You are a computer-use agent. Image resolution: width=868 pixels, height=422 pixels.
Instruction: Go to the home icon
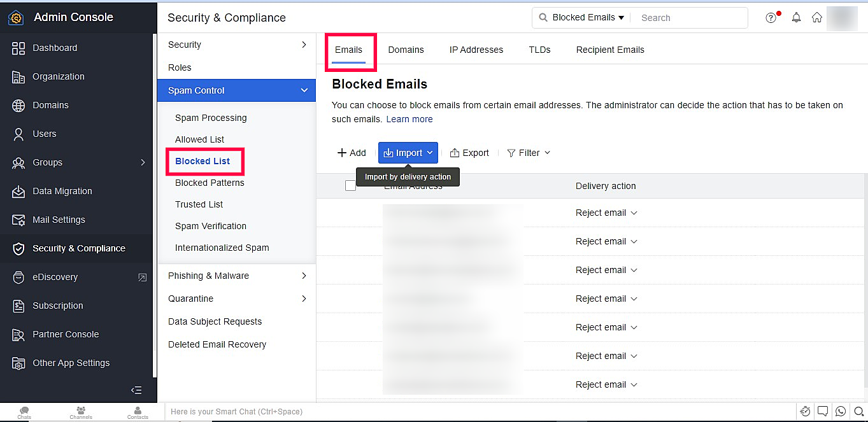click(817, 18)
